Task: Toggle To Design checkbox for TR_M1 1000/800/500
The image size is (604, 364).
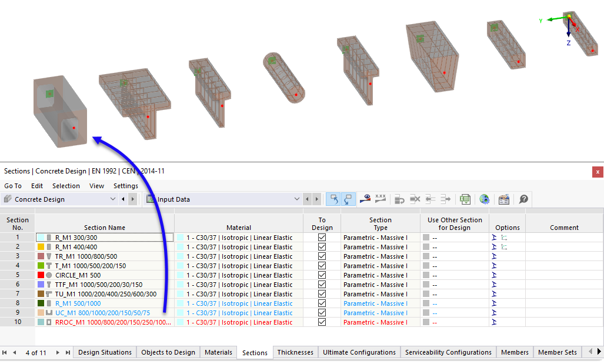Action: coord(322,256)
